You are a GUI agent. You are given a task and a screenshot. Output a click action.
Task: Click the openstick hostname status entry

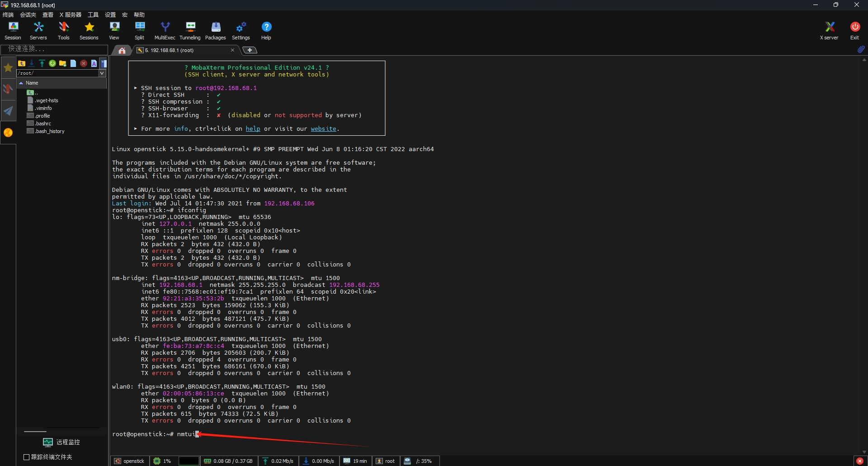tap(130, 461)
